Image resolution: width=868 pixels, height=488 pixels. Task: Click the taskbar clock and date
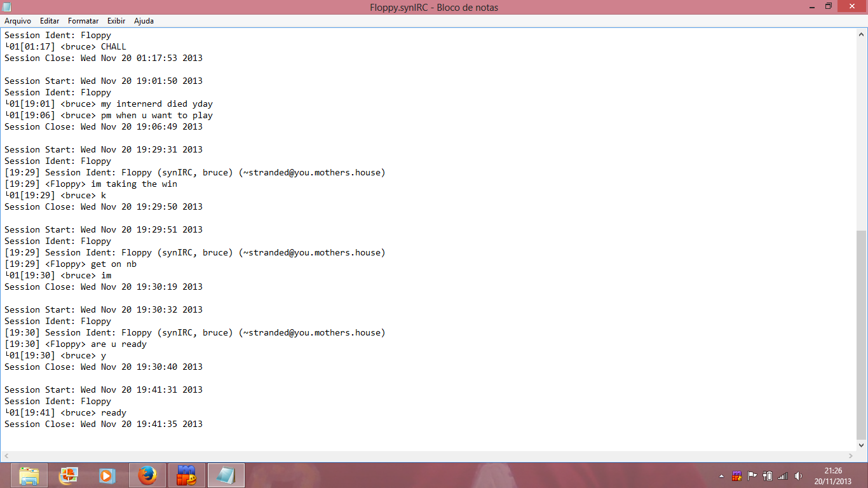coord(833,476)
